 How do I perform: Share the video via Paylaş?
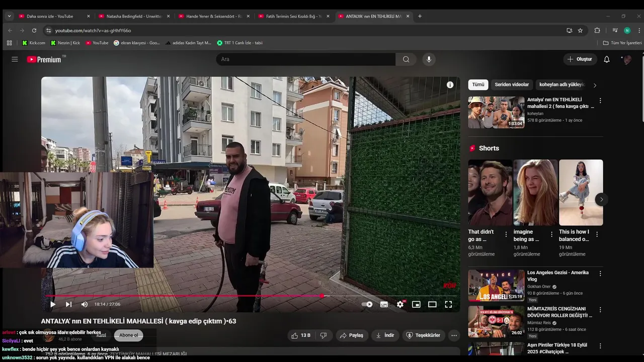[x=352, y=335]
